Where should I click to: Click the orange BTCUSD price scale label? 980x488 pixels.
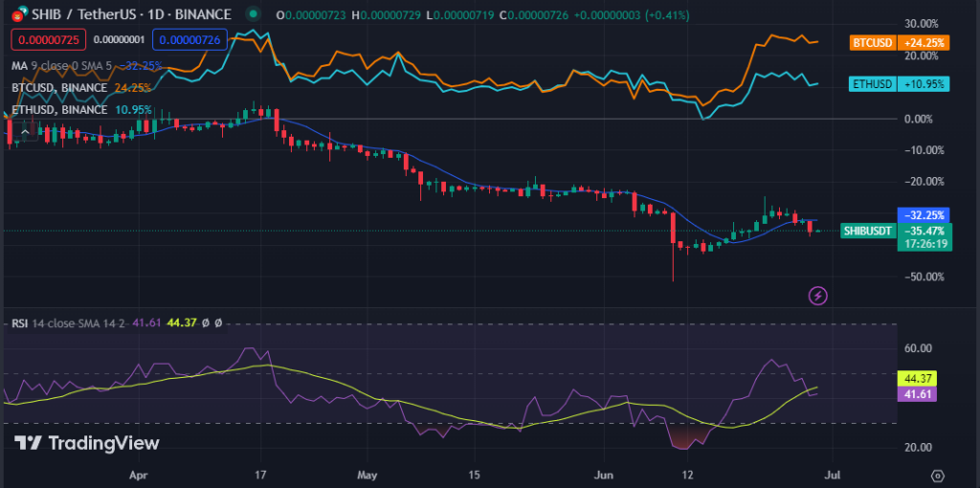[x=900, y=43]
